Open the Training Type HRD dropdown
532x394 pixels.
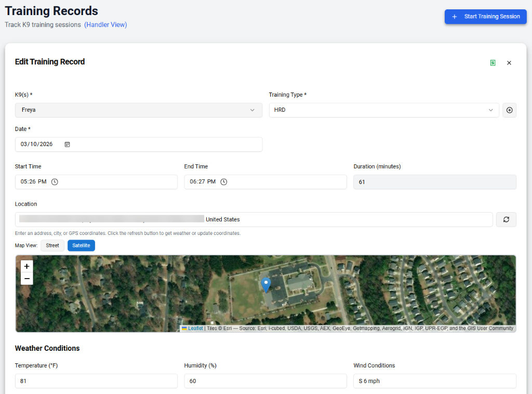click(384, 110)
